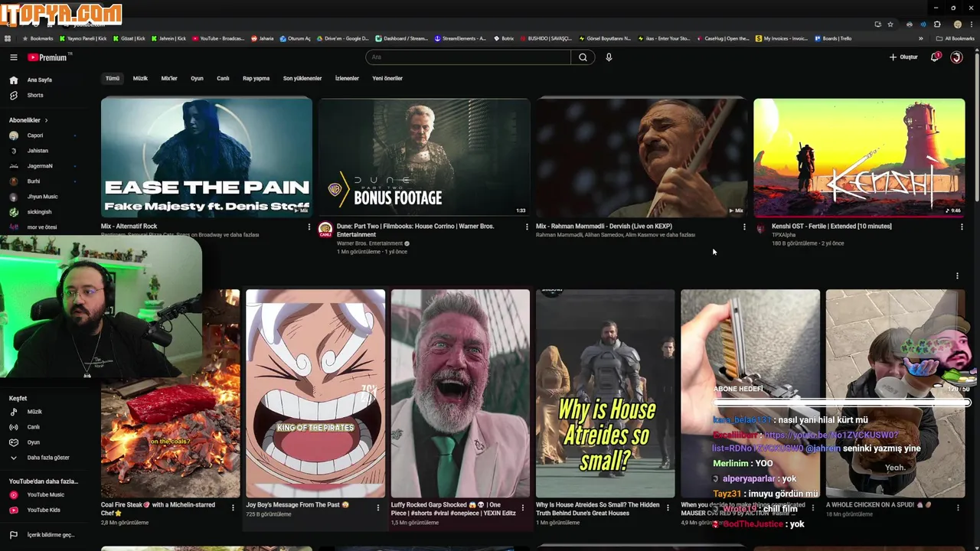Select the Müzik filter chip
The image size is (980, 551).
(x=140, y=78)
